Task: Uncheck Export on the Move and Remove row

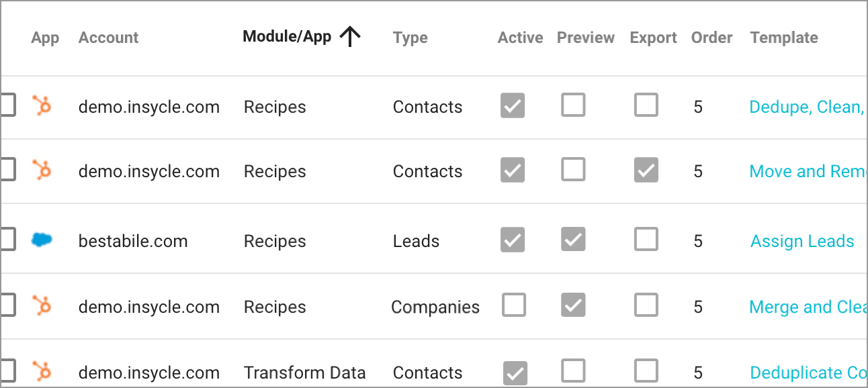Action: coord(646,170)
